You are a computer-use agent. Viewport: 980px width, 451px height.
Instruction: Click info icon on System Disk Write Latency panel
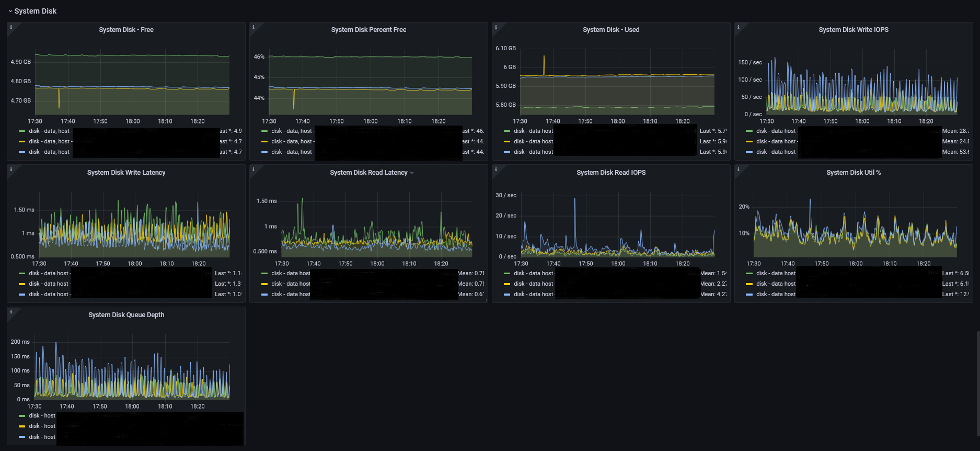pos(11,169)
